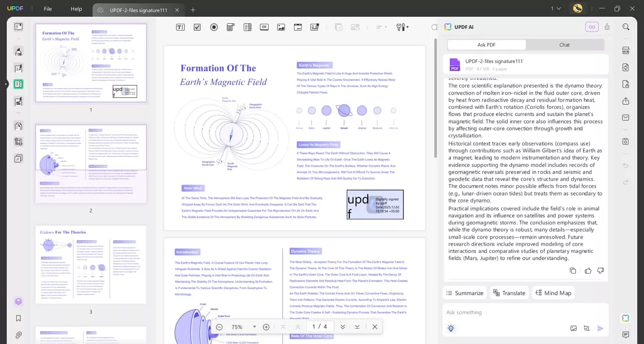Open the window count dropdown near profile
Viewport: 644px width, 344px height.
[555, 8]
